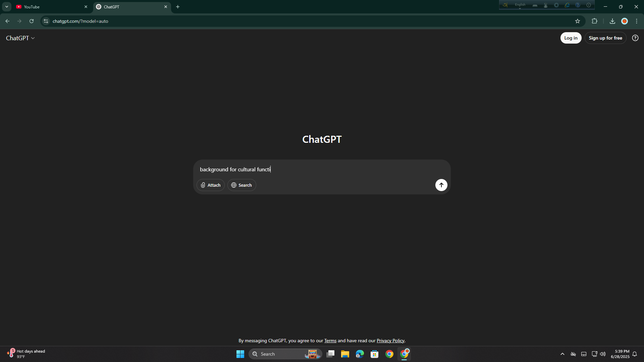Open the Terms link
The height and width of the screenshot is (362, 644).
330,341
